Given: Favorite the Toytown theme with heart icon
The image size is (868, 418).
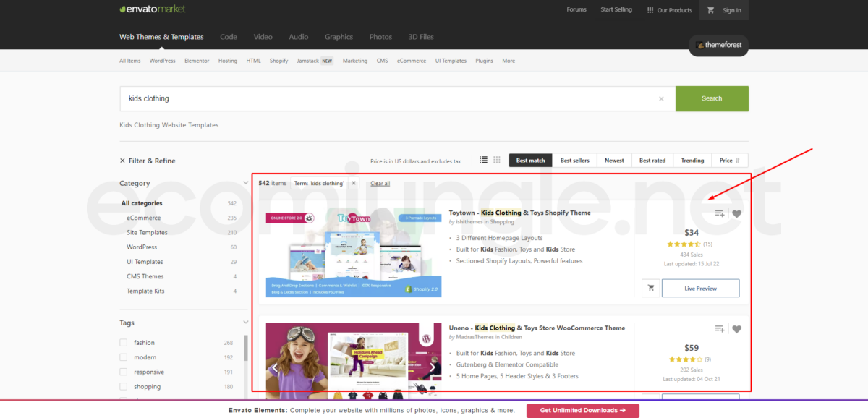Looking at the screenshot, I should 736,213.
